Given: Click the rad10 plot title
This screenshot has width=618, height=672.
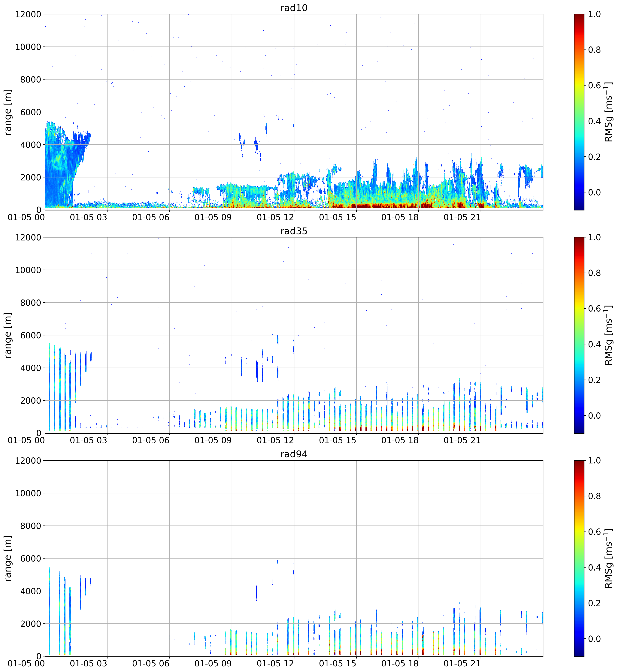Looking at the screenshot, I should tap(294, 8).
